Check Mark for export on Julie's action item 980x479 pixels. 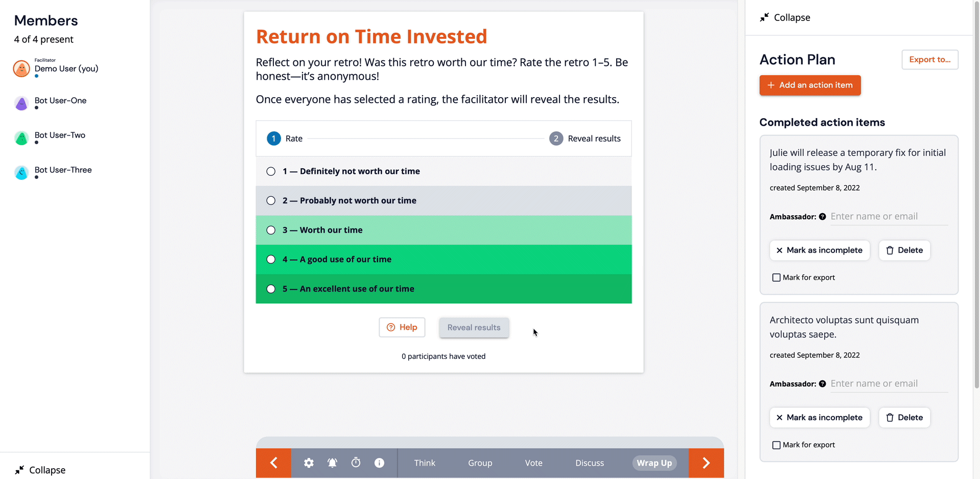coord(776,277)
